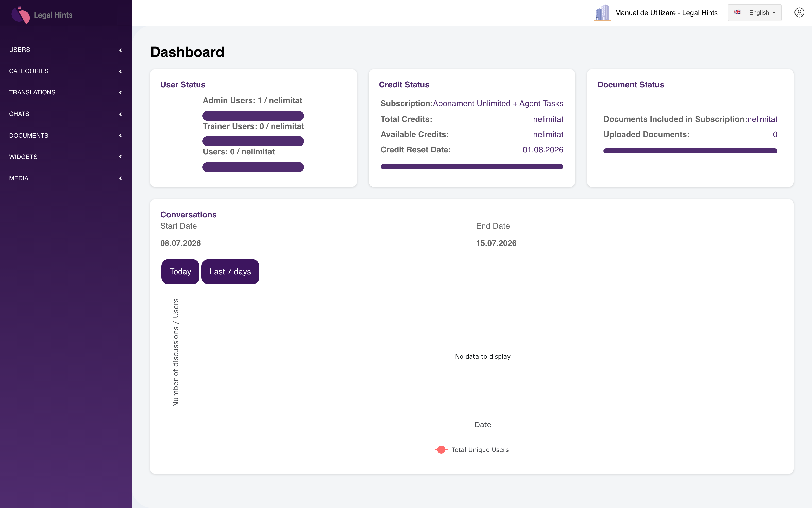Open the USERS sidebar item
The width and height of the screenshot is (812, 508).
point(66,50)
